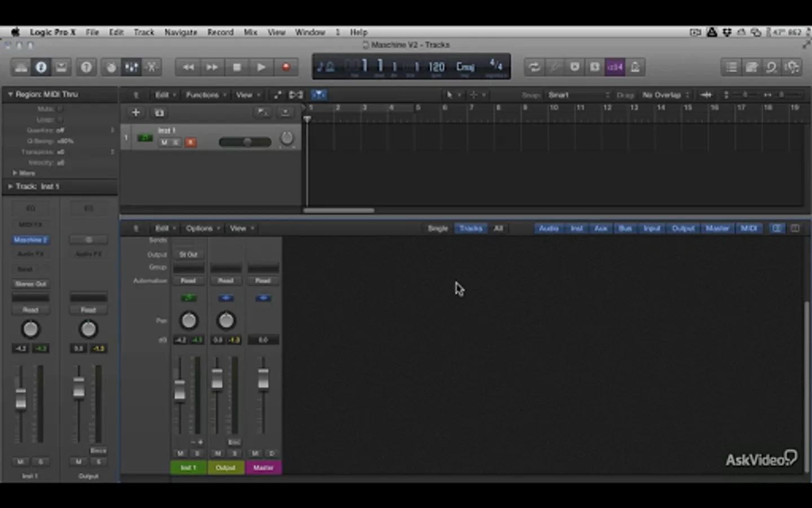Open the Navigate menu in menu bar

pyautogui.click(x=180, y=32)
